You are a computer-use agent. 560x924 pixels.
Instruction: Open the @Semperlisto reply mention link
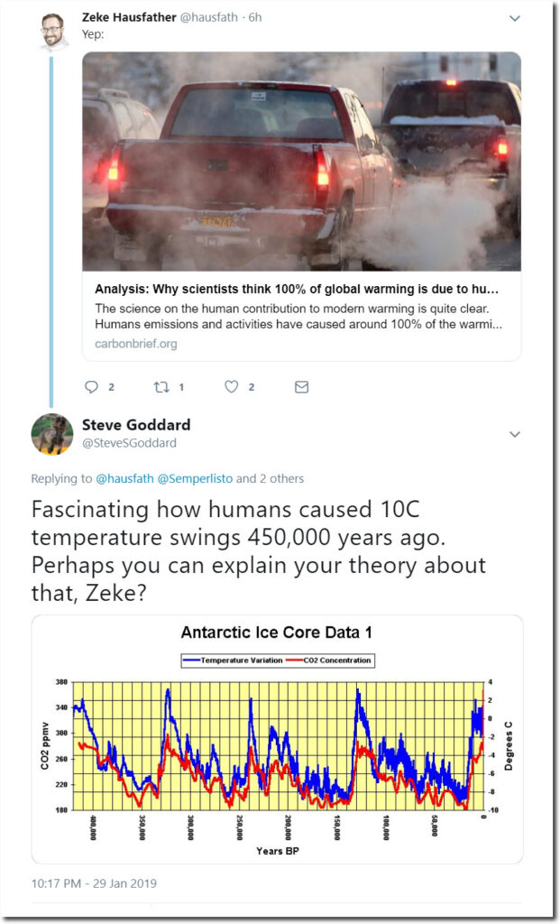(x=195, y=478)
